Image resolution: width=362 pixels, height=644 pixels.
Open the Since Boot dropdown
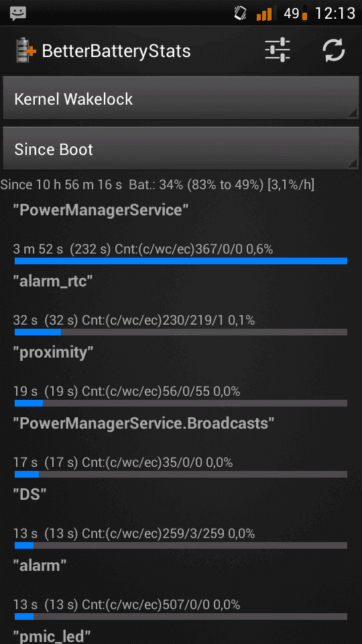[181, 149]
